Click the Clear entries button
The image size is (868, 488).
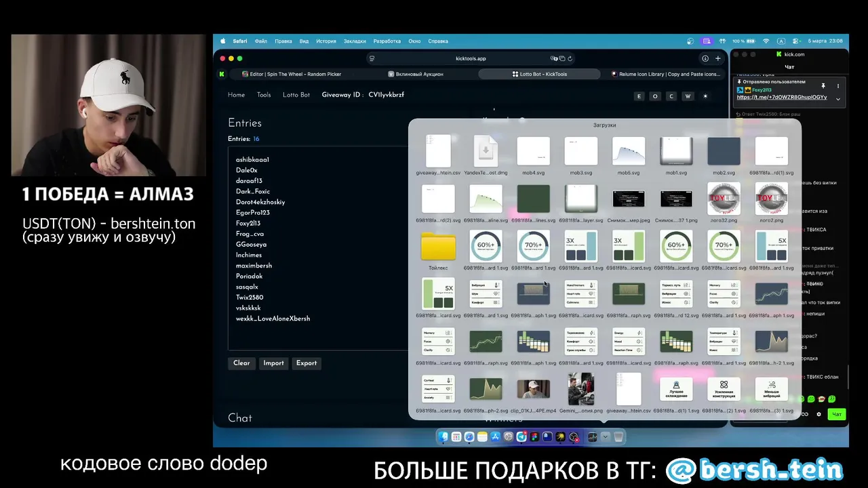point(241,363)
